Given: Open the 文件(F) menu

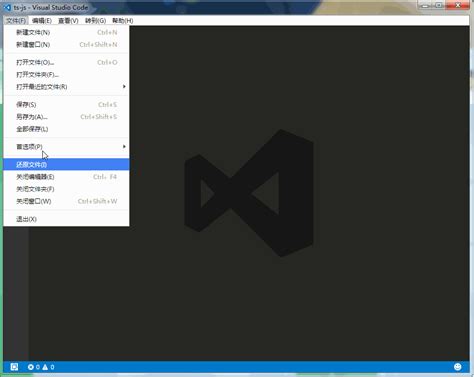Looking at the screenshot, I should 16,21.
